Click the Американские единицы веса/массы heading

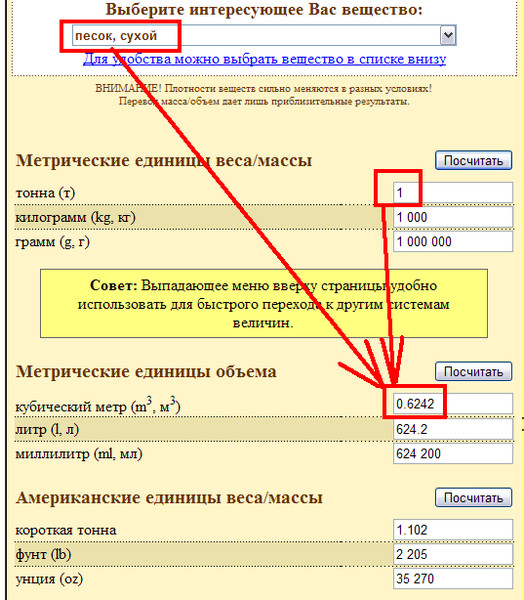click(169, 497)
